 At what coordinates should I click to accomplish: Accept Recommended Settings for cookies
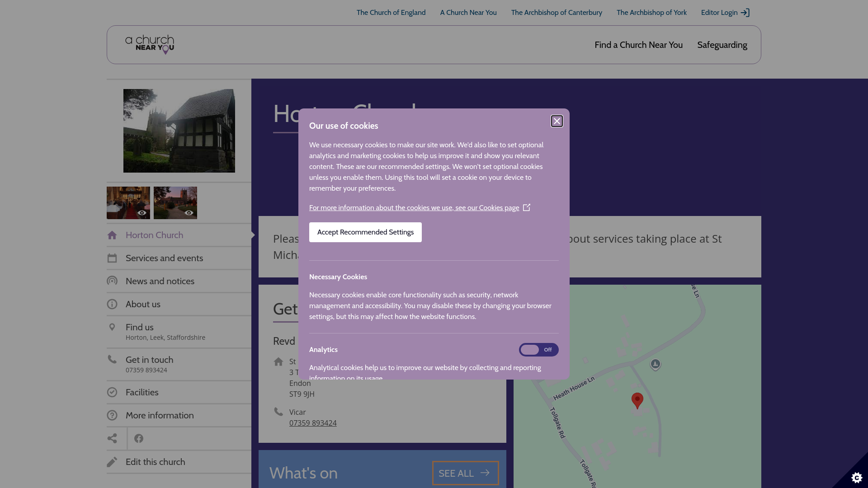tap(365, 232)
